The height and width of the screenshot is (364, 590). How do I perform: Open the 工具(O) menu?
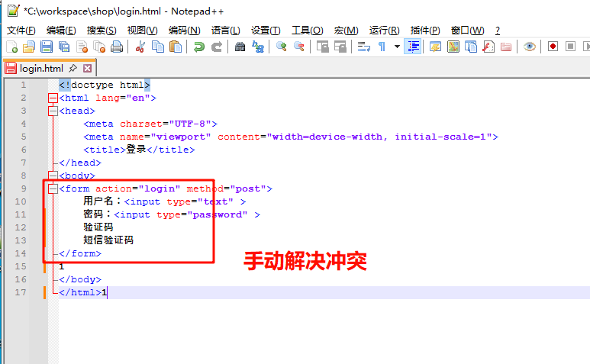[x=307, y=31]
